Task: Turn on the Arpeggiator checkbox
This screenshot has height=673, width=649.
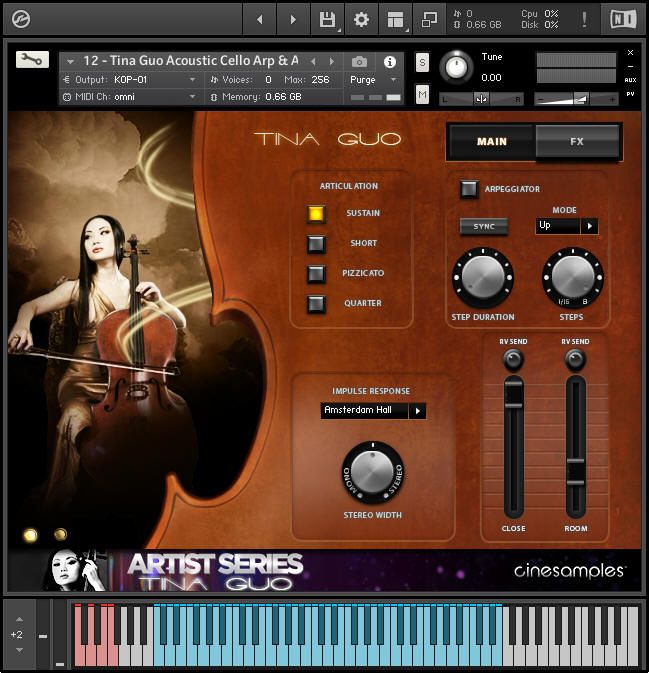Action: (x=469, y=189)
